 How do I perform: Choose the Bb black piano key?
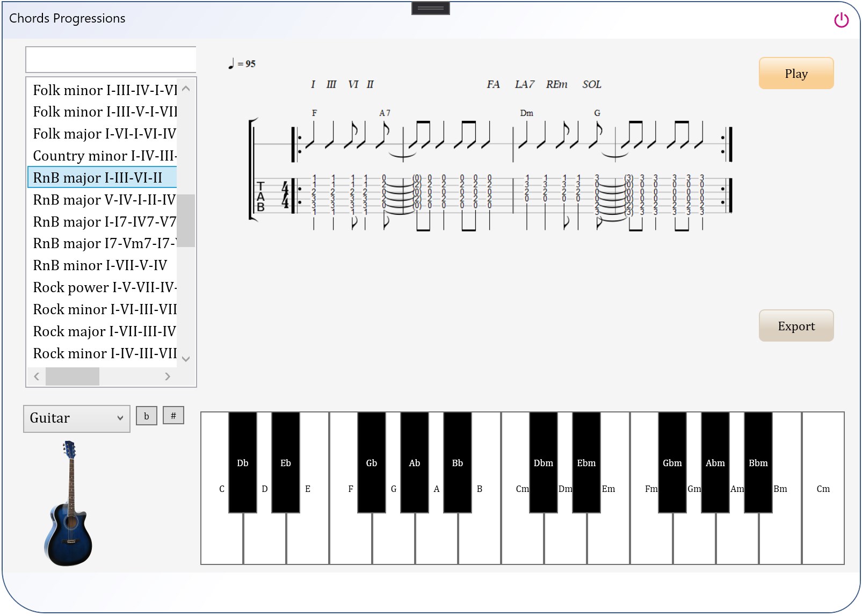tap(458, 462)
